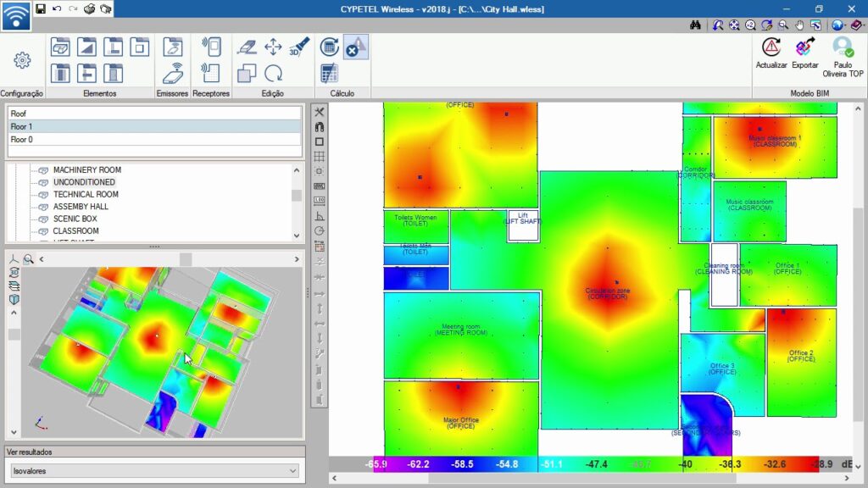Click the binoculars search icon
This screenshot has height=488, width=868.
pos(695,25)
